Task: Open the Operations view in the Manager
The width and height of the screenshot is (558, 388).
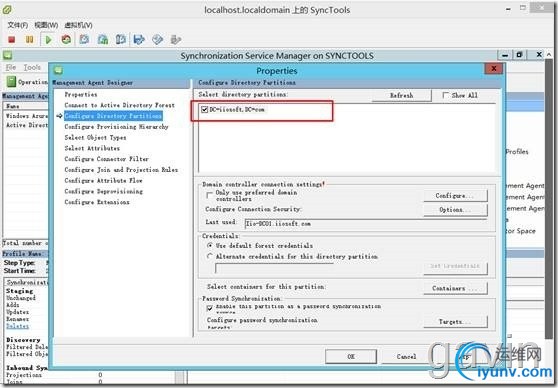Action: click(x=27, y=82)
